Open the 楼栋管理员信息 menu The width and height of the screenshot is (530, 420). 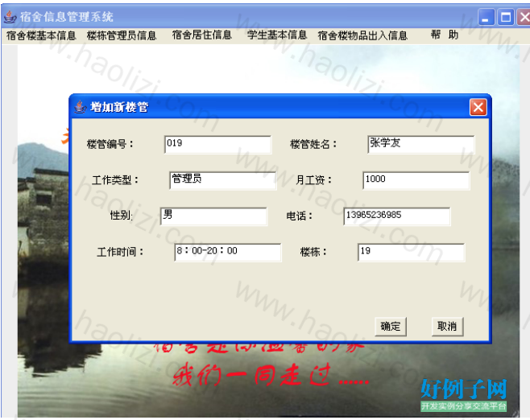pyautogui.click(x=122, y=35)
